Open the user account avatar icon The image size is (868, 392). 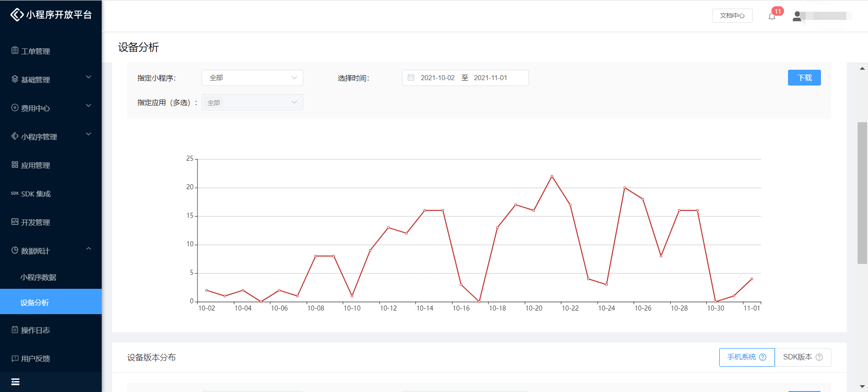(797, 16)
